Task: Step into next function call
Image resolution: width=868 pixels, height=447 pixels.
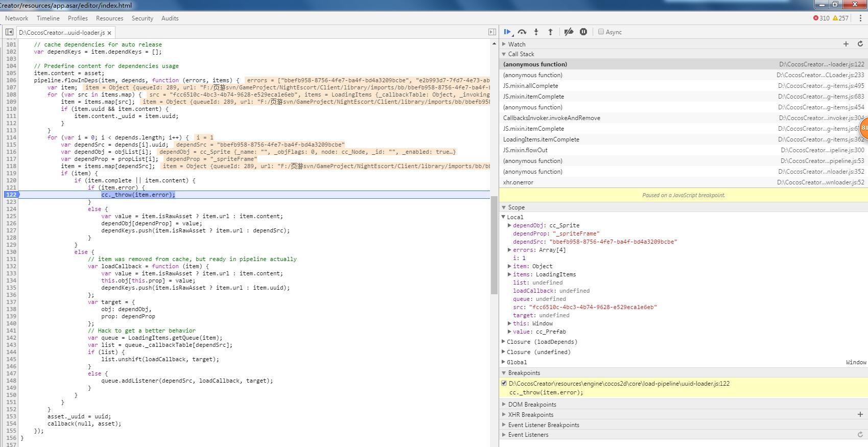Action: click(536, 32)
